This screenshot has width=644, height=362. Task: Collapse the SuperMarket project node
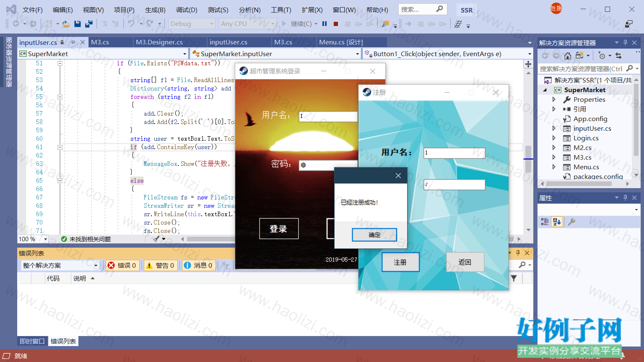pos(545,90)
